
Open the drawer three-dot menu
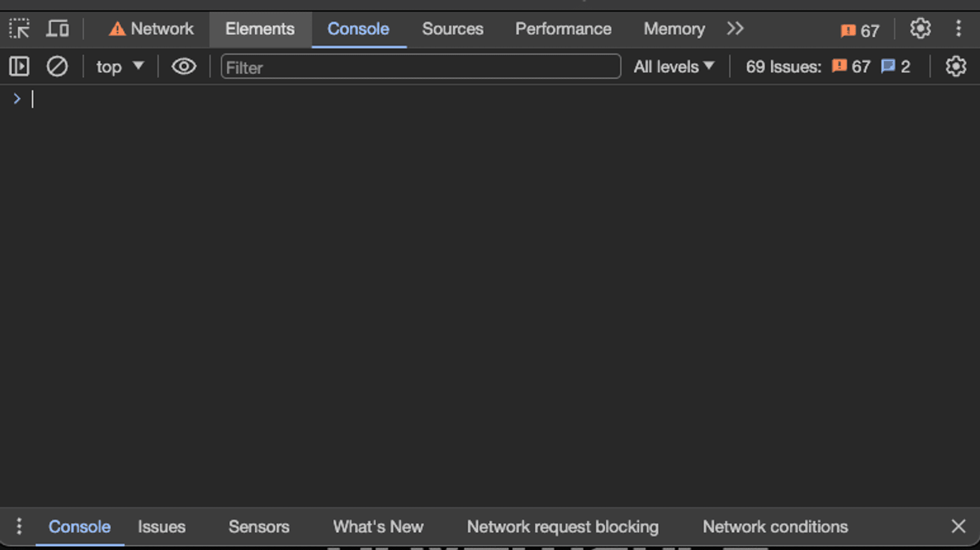20,526
